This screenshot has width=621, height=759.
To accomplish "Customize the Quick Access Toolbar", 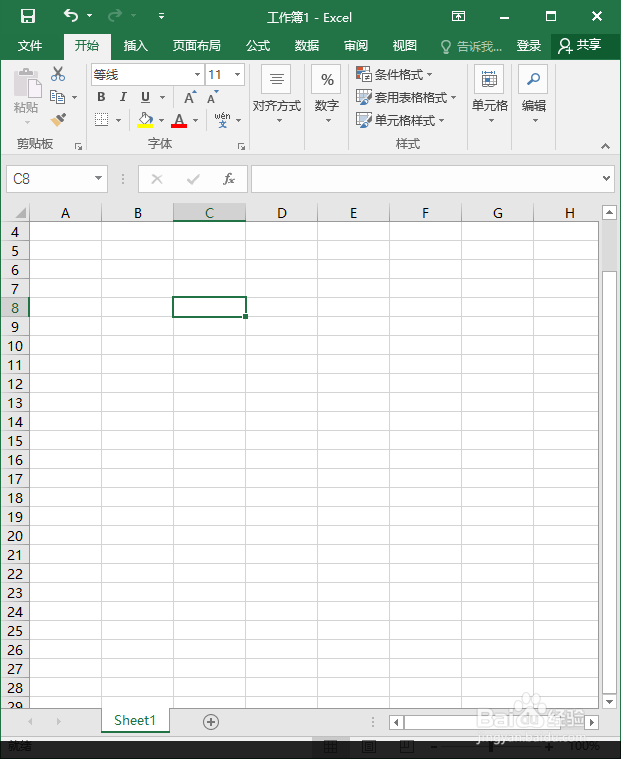I will click(x=161, y=16).
